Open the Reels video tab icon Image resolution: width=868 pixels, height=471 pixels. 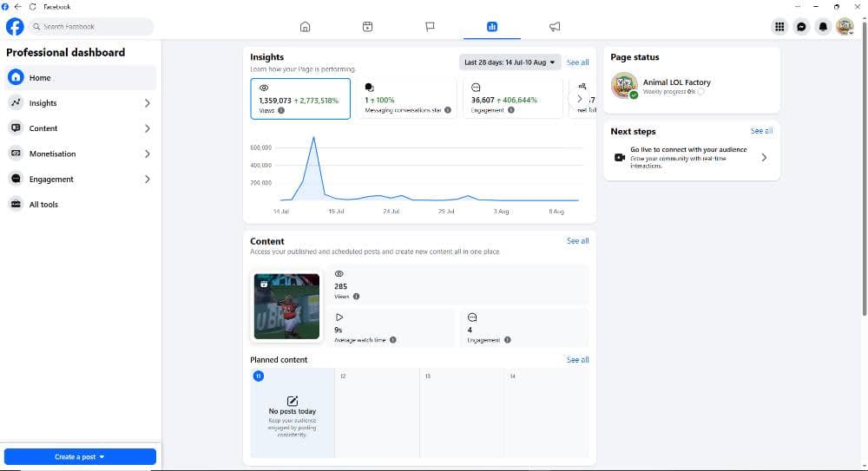pos(367,27)
